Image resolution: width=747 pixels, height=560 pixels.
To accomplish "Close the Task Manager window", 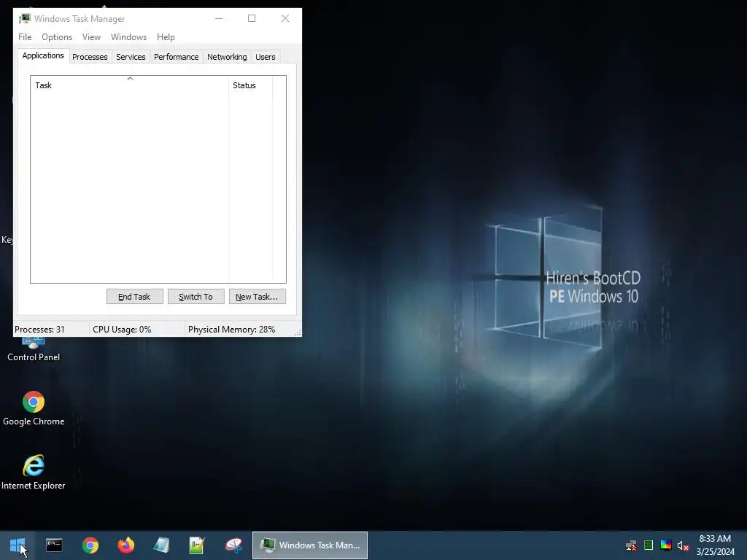I will pos(285,18).
